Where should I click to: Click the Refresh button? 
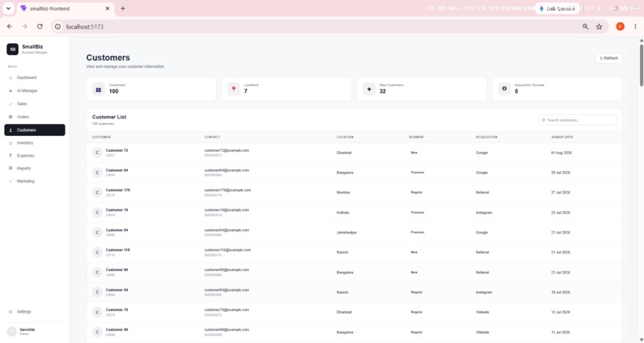point(609,58)
